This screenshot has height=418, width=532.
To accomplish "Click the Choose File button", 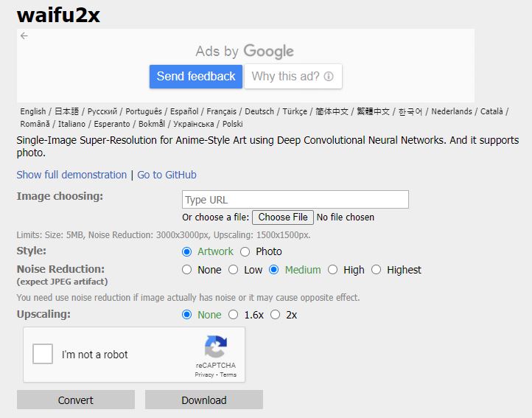I will coord(283,217).
